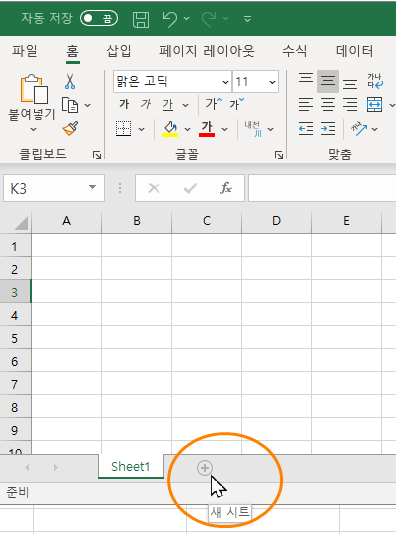This screenshot has width=396, height=534.
Task: Open the Orientation options dropdown arrow
Action: tap(375, 129)
